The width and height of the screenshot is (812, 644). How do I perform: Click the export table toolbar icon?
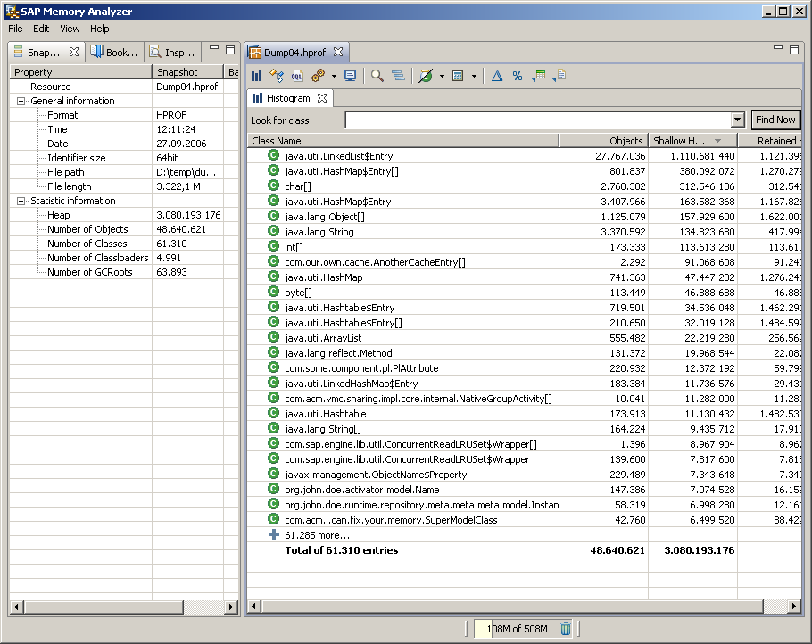click(539, 76)
